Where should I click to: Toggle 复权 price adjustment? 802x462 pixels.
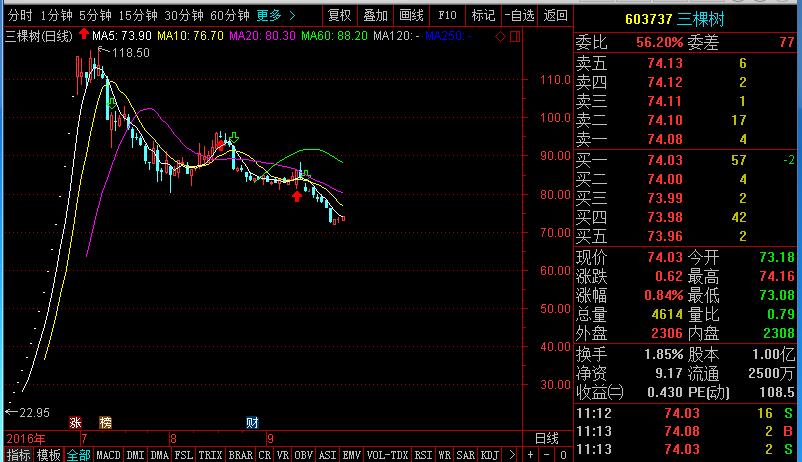[340, 16]
